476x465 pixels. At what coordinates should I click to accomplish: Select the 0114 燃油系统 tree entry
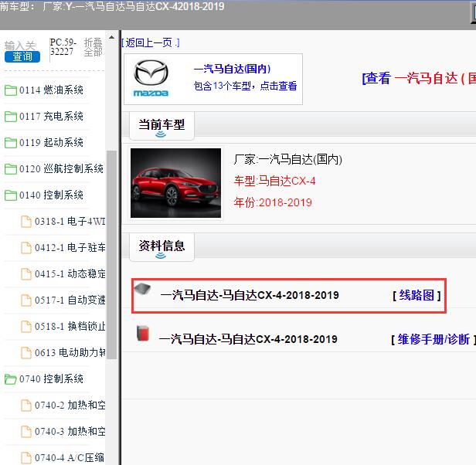[51, 90]
